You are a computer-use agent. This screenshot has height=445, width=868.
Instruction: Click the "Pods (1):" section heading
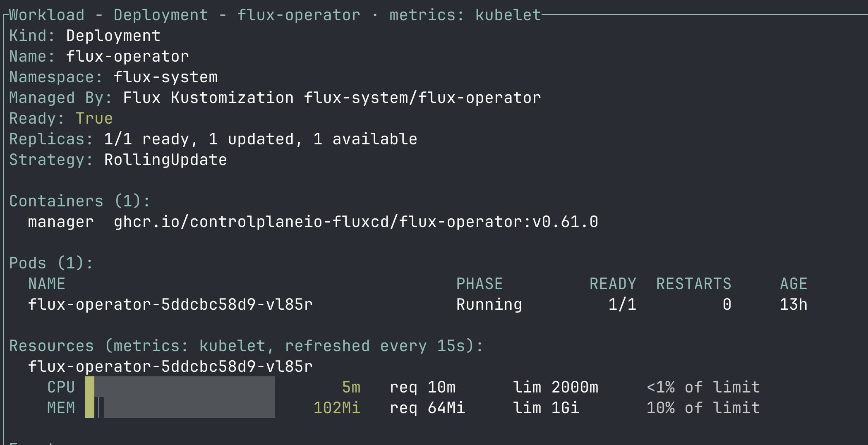[51, 263]
